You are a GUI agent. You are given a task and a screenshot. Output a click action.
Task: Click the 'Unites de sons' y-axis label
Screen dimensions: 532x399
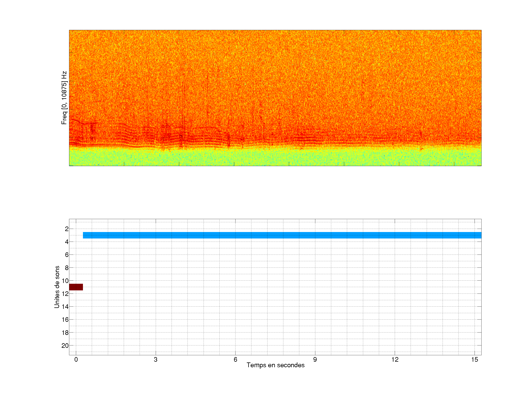click(57, 287)
